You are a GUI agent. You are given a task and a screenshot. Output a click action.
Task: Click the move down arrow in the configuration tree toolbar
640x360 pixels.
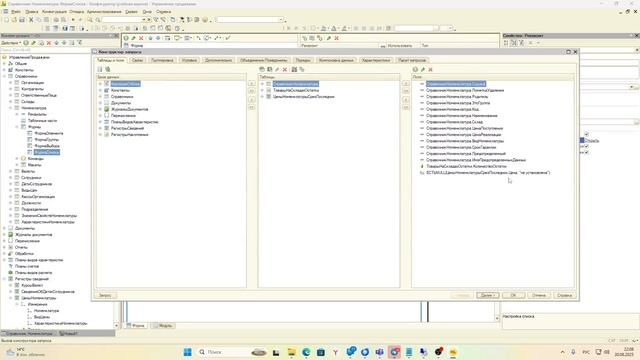(x=64, y=42)
